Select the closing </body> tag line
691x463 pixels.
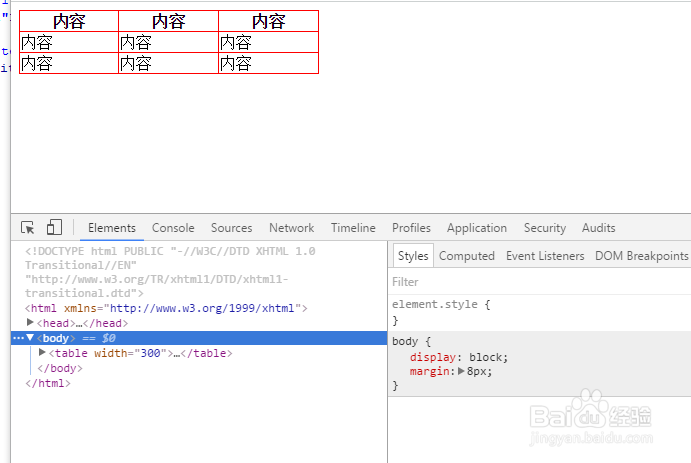coord(60,368)
